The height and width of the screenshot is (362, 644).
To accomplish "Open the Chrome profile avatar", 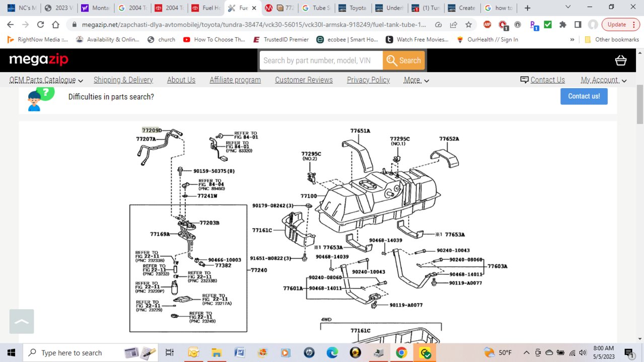I will 593,25.
